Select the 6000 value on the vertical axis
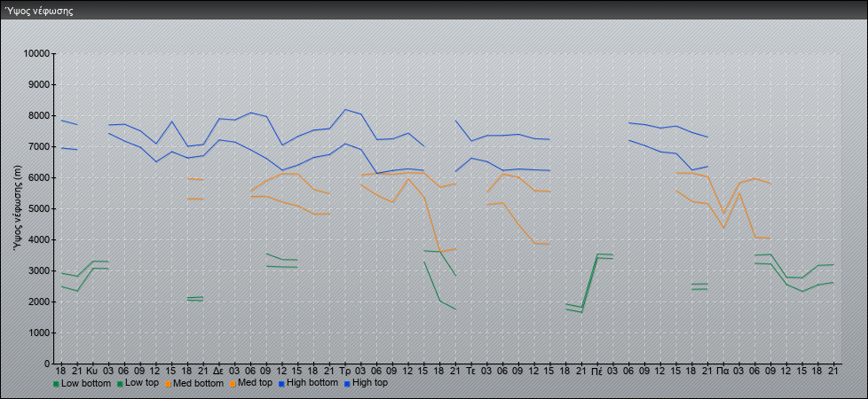This screenshot has width=868, height=399. click(39, 177)
